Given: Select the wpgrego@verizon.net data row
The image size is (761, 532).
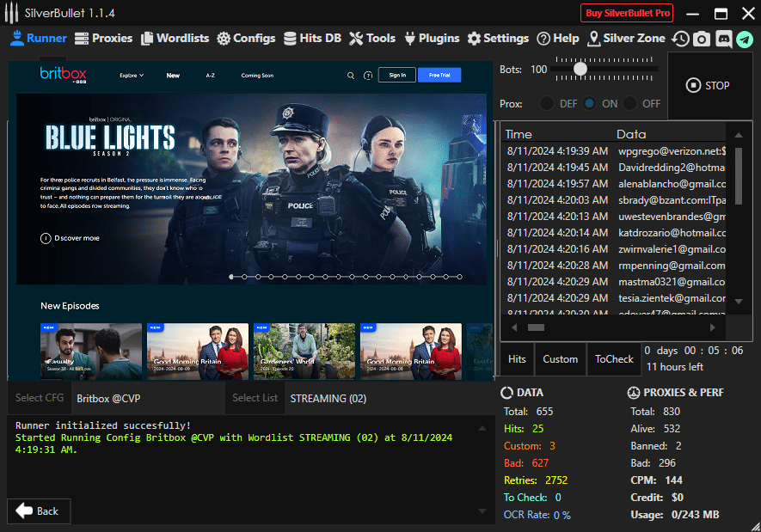Looking at the screenshot, I should pyautogui.click(x=614, y=151).
